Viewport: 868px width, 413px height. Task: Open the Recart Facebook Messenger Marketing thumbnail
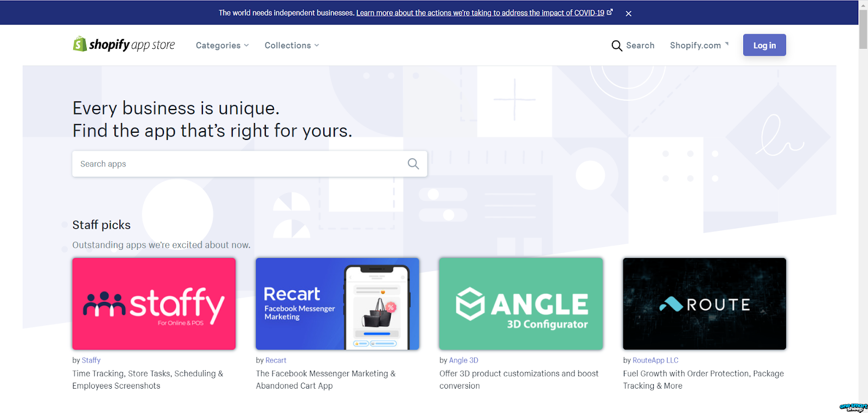[337, 304]
